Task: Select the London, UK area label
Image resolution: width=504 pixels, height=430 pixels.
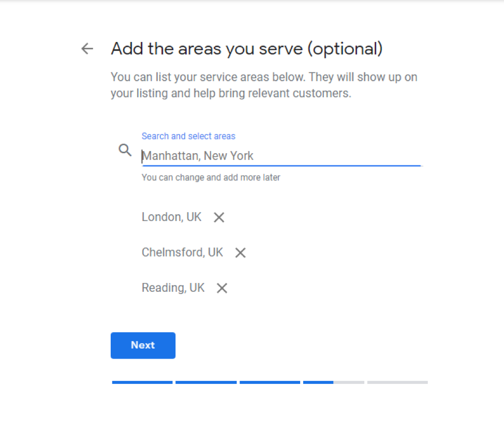Action: (x=171, y=217)
